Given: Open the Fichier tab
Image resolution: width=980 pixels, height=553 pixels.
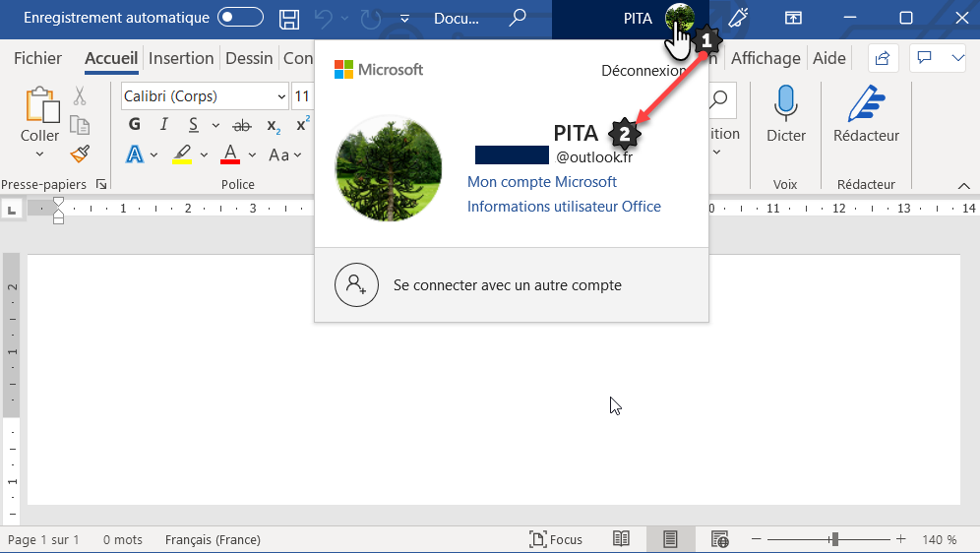Looking at the screenshot, I should (37, 58).
